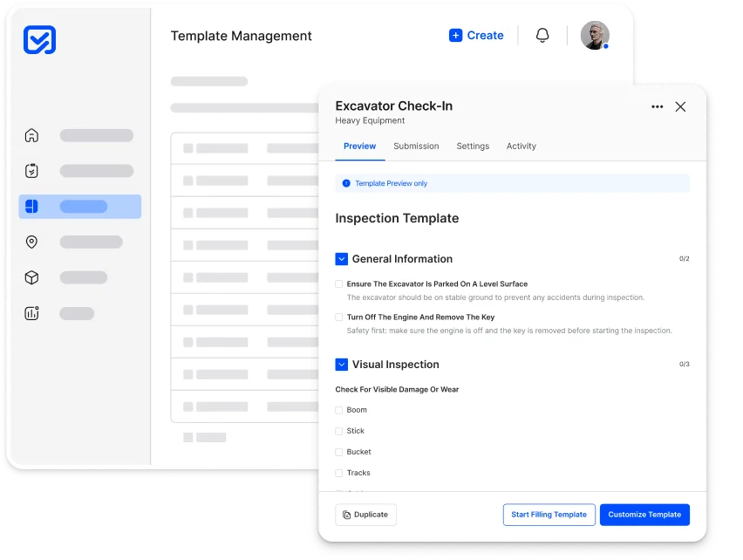Viewport: 743px width, 560px height.
Task: Open the location pin sidebar icon
Action: pyautogui.click(x=31, y=242)
